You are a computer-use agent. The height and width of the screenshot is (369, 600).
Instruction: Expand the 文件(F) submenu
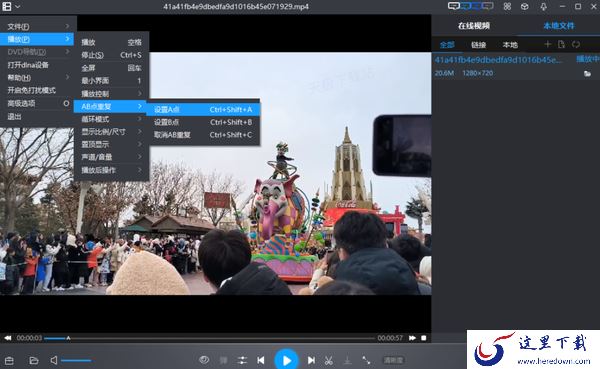click(38, 26)
